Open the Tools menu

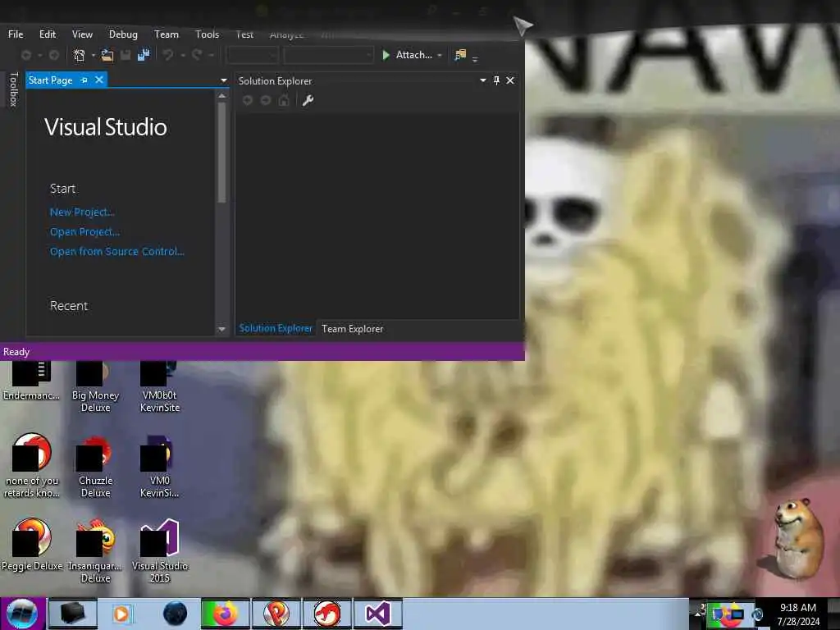tap(208, 34)
